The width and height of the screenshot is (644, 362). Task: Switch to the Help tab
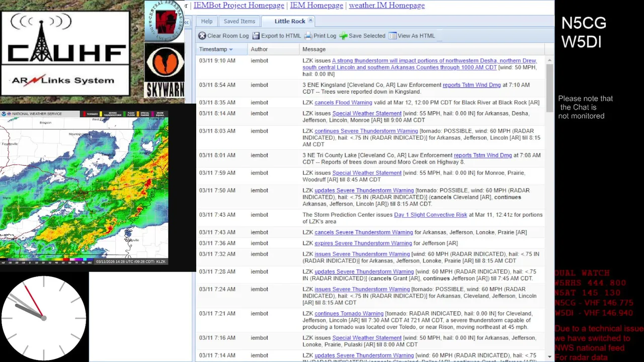click(207, 21)
